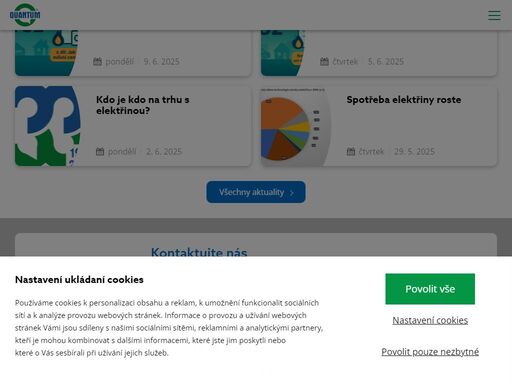Click calendar icon next to čtvrtek 5. 6. 2025
Viewport: 512px width, 384px height.
tap(324, 61)
